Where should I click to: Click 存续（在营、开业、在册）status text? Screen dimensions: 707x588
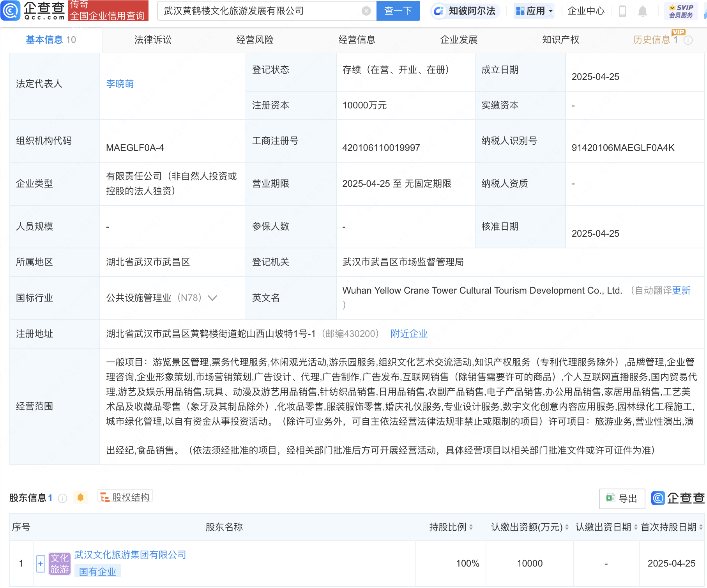pos(396,70)
